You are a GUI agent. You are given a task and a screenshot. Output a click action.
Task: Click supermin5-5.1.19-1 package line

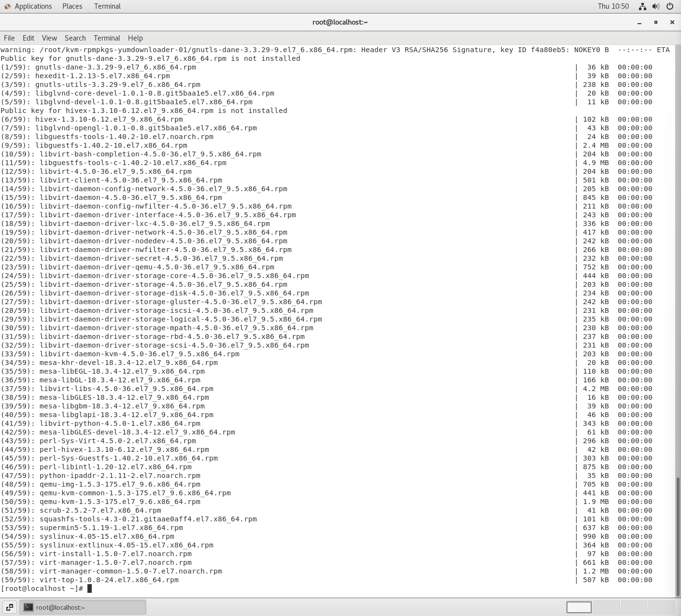111,528
